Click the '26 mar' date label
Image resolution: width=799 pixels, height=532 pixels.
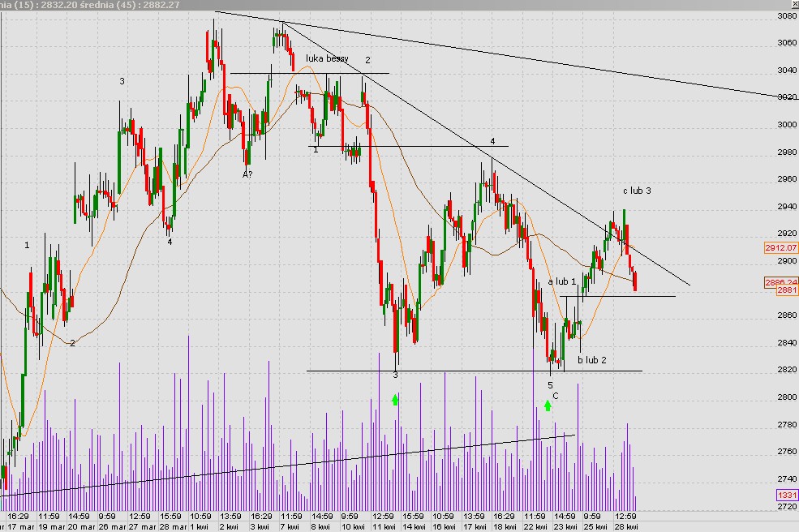click(112, 527)
